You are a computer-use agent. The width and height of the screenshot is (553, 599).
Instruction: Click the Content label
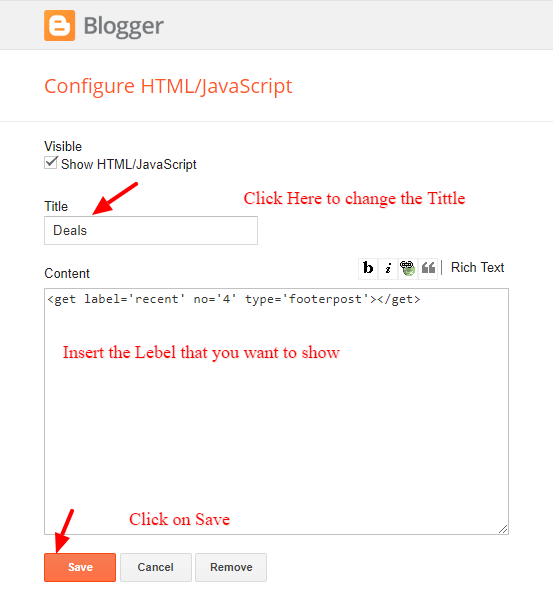click(67, 274)
